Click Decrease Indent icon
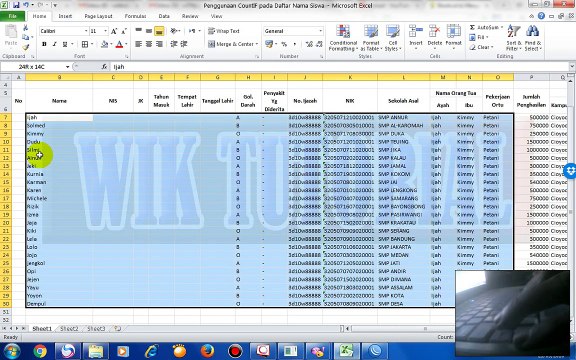 point(174,44)
